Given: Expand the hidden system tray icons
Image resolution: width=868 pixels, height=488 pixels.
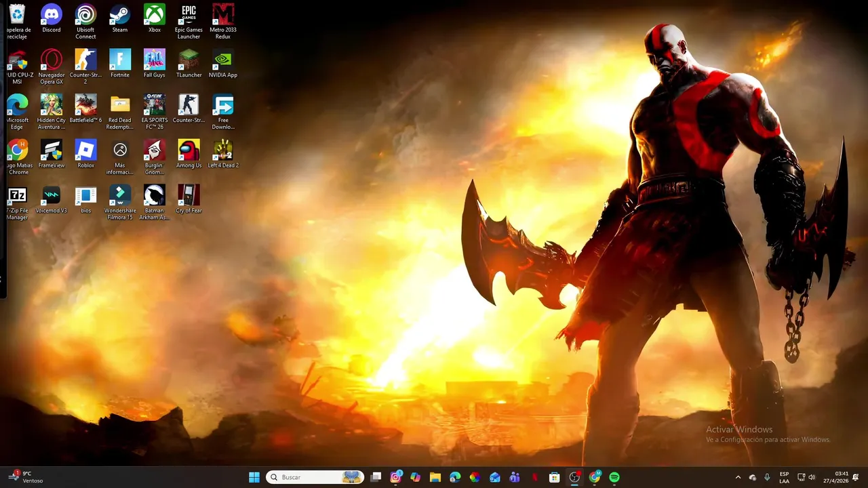Looking at the screenshot, I should tap(738, 477).
